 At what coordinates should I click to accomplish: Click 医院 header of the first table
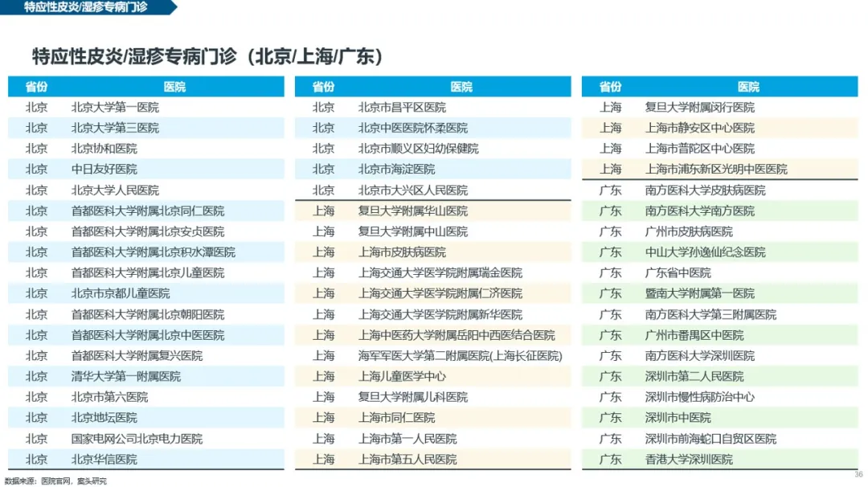pos(174,87)
